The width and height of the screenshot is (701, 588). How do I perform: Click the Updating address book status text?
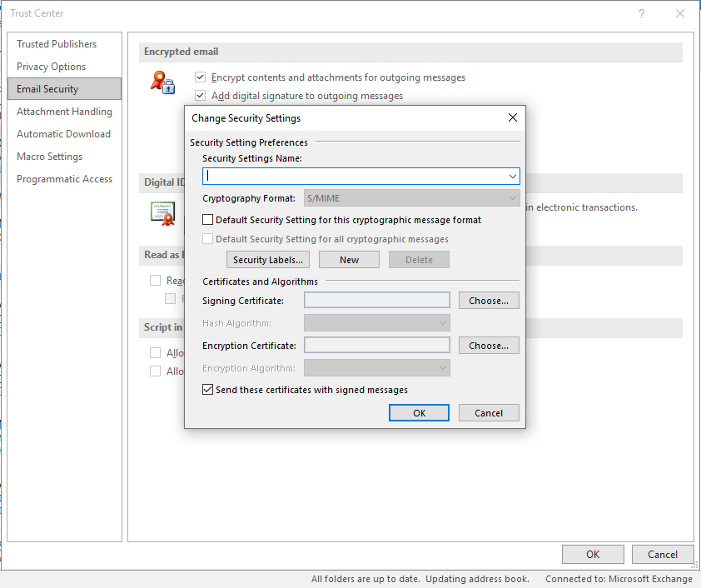(x=478, y=579)
